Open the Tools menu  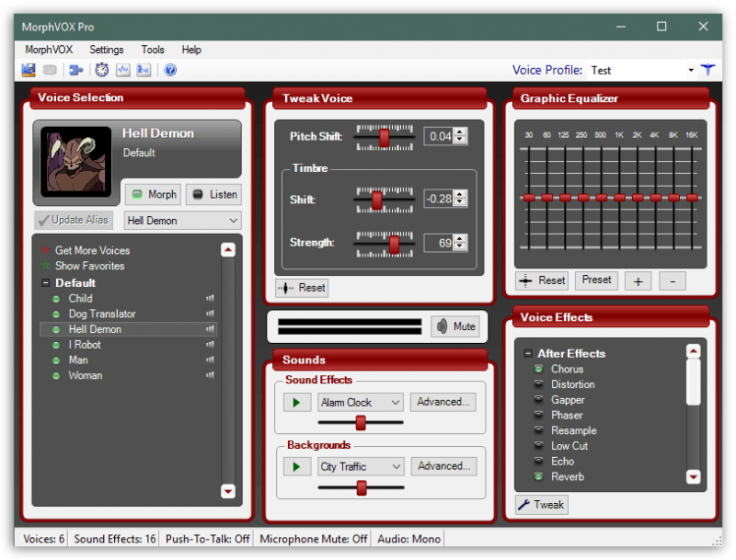[x=153, y=50]
